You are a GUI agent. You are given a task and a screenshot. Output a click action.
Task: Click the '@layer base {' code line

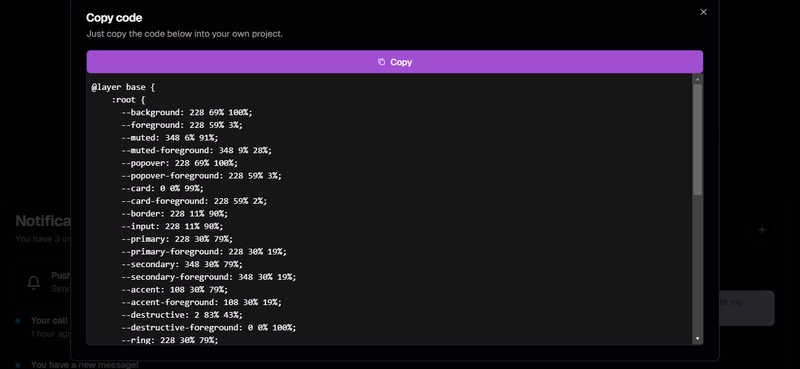(123, 87)
